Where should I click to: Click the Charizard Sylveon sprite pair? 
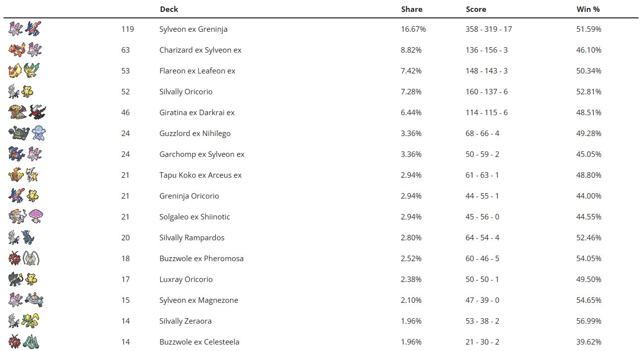[25, 50]
